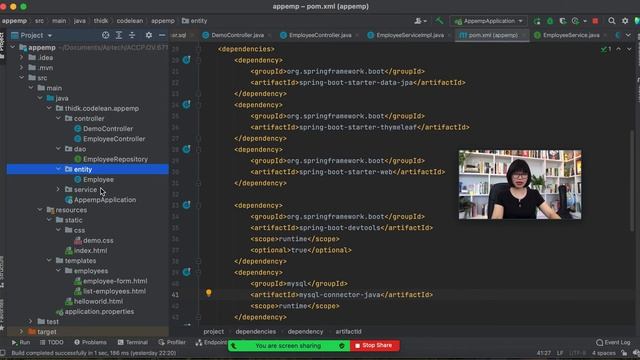
Task: Open helloworld.html template
Action: click(98, 302)
